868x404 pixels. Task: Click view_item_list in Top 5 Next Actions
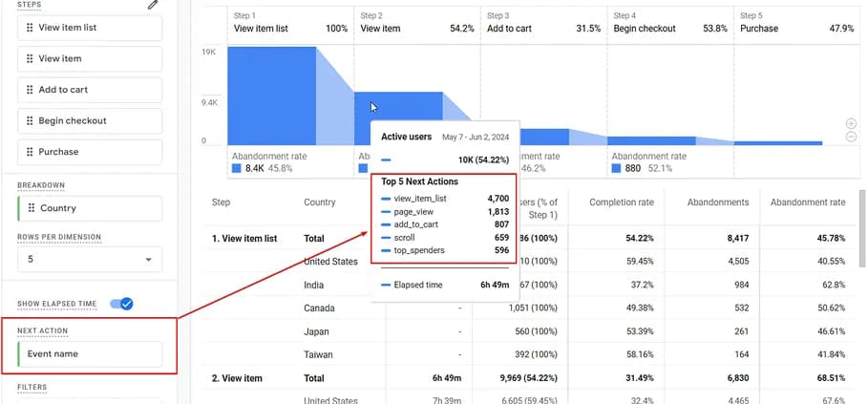(420, 198)
